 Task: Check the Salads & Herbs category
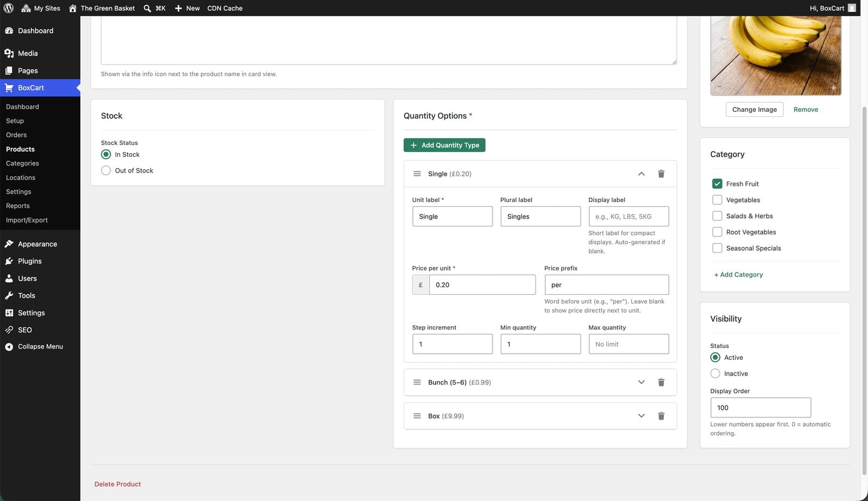(x=717, y=216)
